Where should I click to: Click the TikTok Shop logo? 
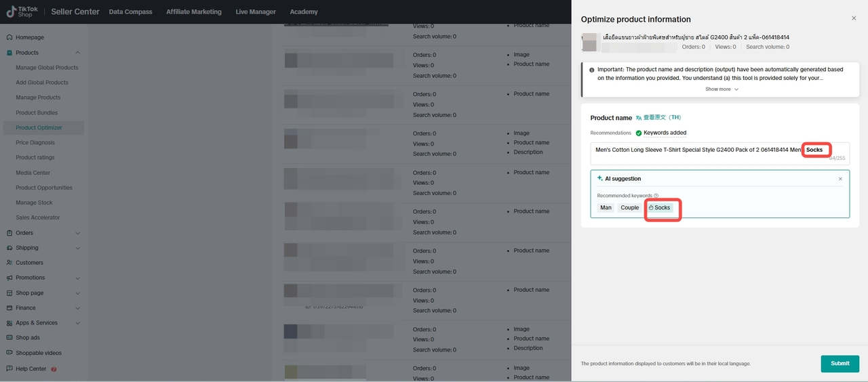pyautogui.click(x=22, y=12)
